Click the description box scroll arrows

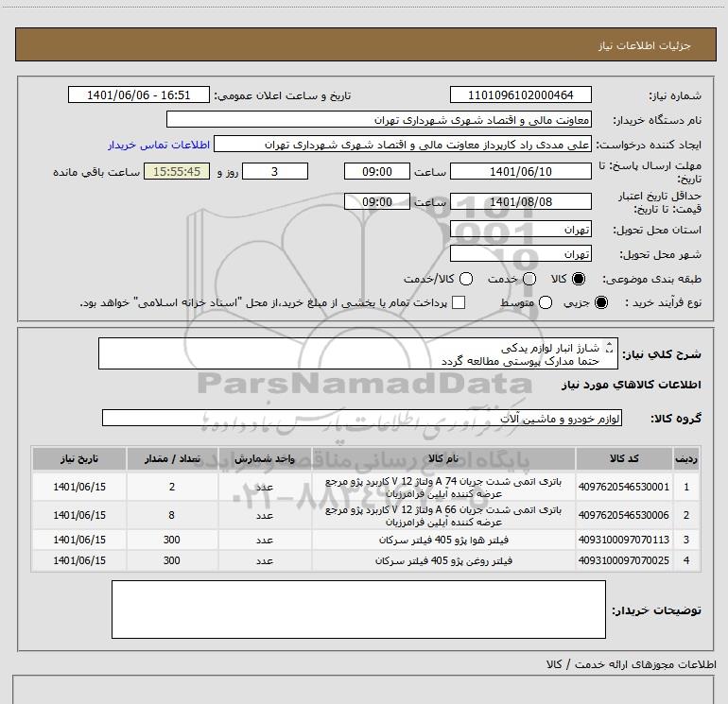[x=610, y=347]
